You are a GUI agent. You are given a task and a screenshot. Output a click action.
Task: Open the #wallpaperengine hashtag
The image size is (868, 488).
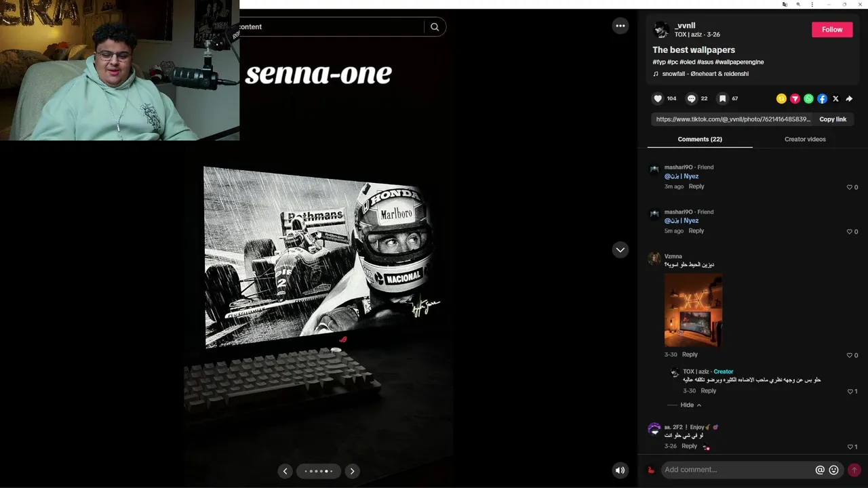click(739, 62)
